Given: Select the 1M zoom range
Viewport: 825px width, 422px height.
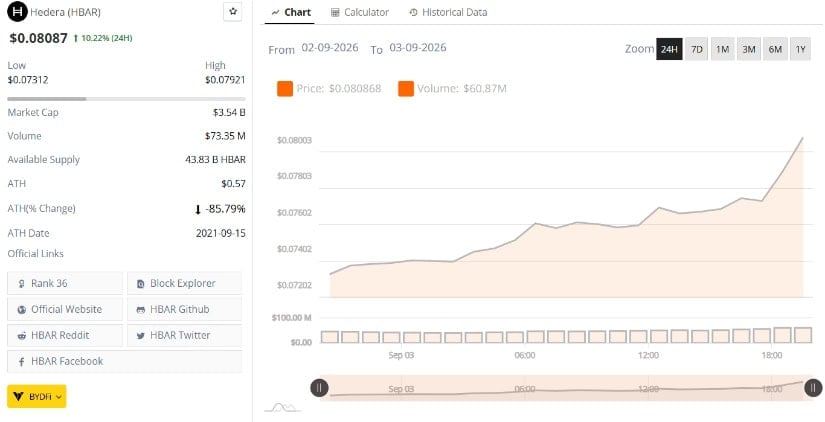Looking at the screenshot, I should point(722,49).
